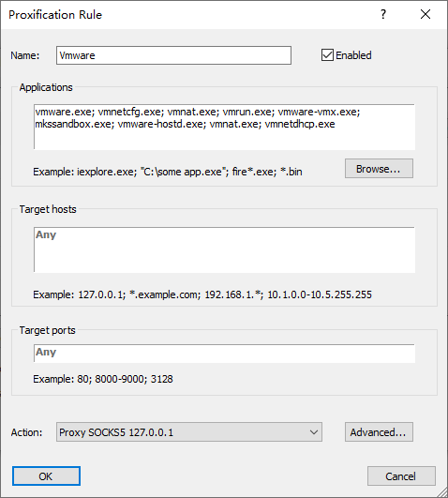Screen dimensions: 448x498
Task: Click the 'Enabled' label text
Action: [x=353, y=55]
